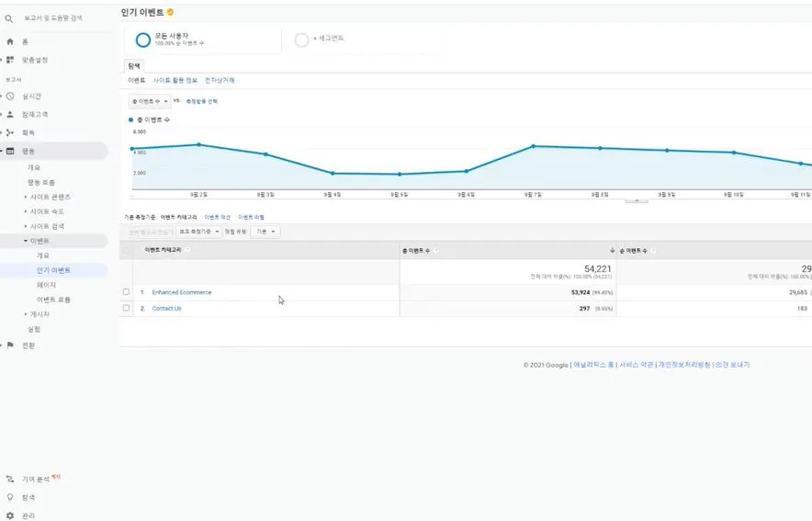Click the 의견 보내기 feedback link

(x=732, y=365)
